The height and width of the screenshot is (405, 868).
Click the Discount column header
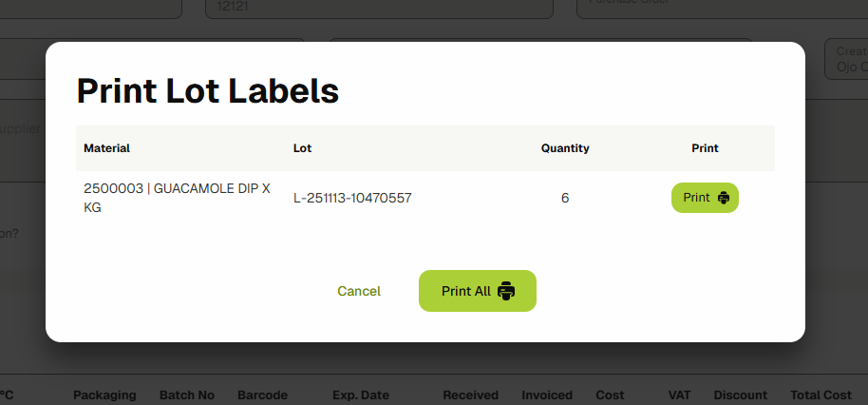pyautogui.click(x=740, y=395)
